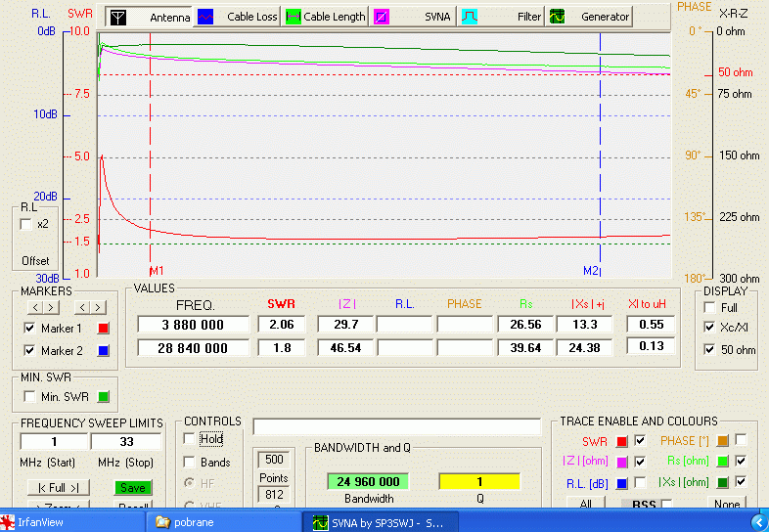Click the Marker 1 red colour box

tap(104, 329)
